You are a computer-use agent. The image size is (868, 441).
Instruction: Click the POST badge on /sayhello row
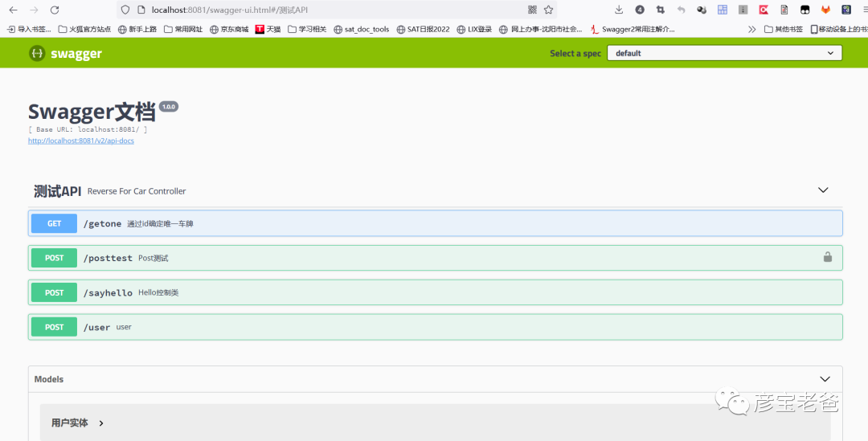coord(55,292)
